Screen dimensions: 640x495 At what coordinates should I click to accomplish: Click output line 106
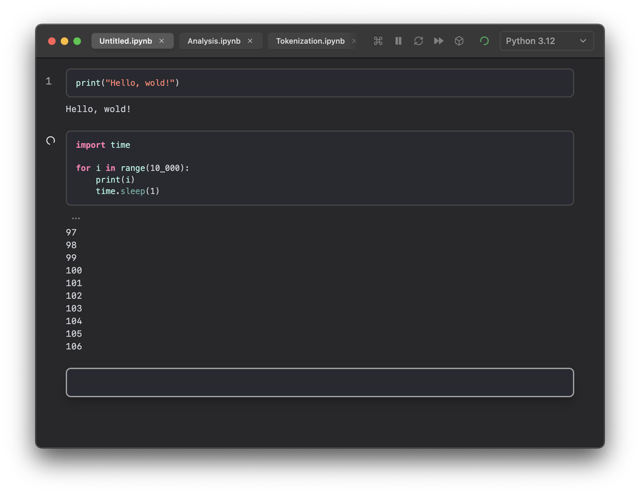pyautogui.click(x=74, y=346)
